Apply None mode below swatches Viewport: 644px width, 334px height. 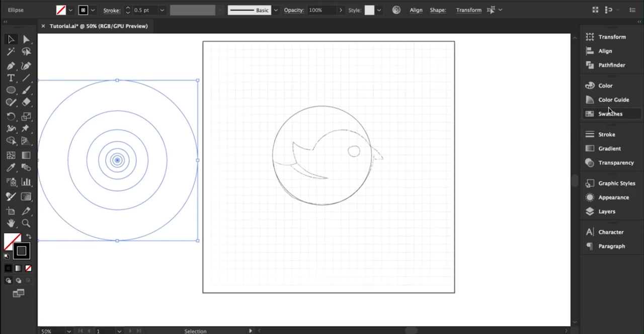(28, 268)
